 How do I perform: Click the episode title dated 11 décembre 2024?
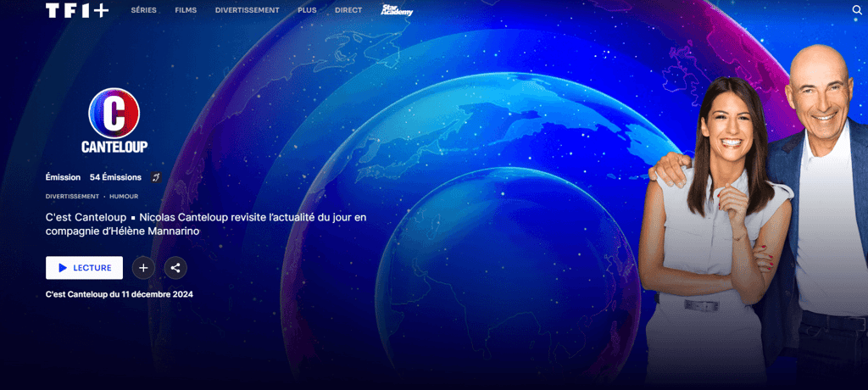click(120, 294)
